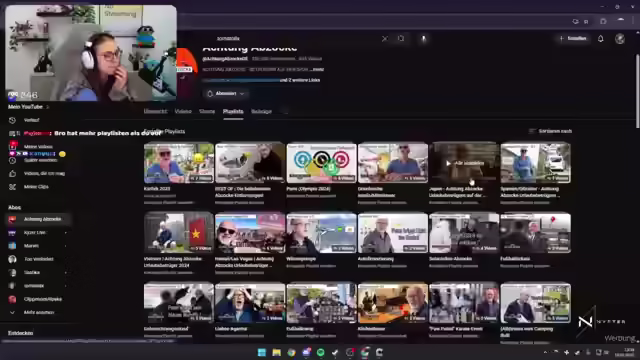Expand Mehr anzeigen in subscriptions list
This screenshot has width=640, height=360.
click(x=38, y=312)
